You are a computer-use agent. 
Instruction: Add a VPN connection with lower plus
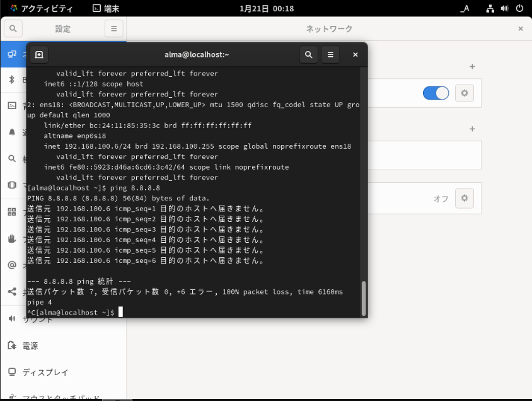click(472, 129)
